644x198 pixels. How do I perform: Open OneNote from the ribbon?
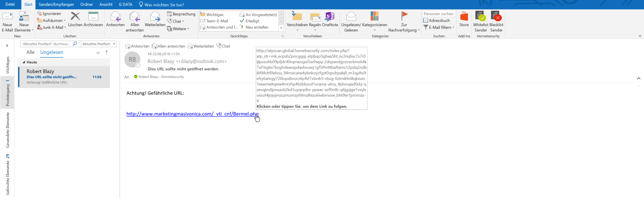(x=330, y=17)
